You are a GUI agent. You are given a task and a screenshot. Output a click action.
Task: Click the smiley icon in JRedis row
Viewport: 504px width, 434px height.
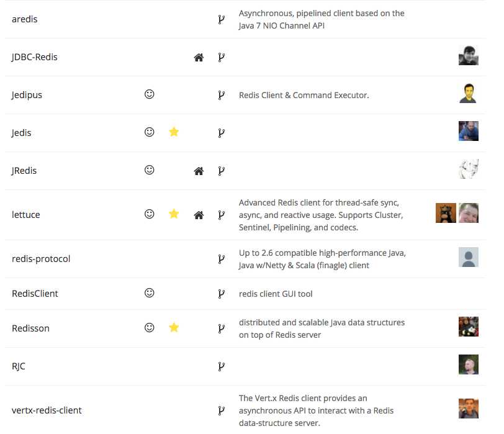149,170
